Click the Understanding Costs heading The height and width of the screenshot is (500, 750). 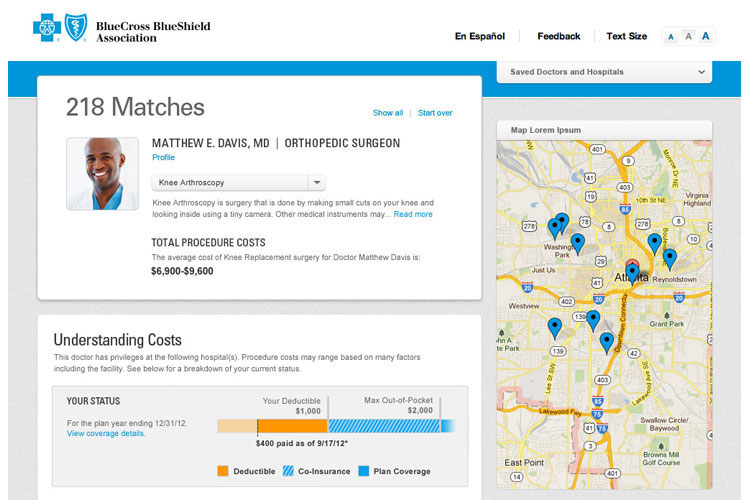118,340
